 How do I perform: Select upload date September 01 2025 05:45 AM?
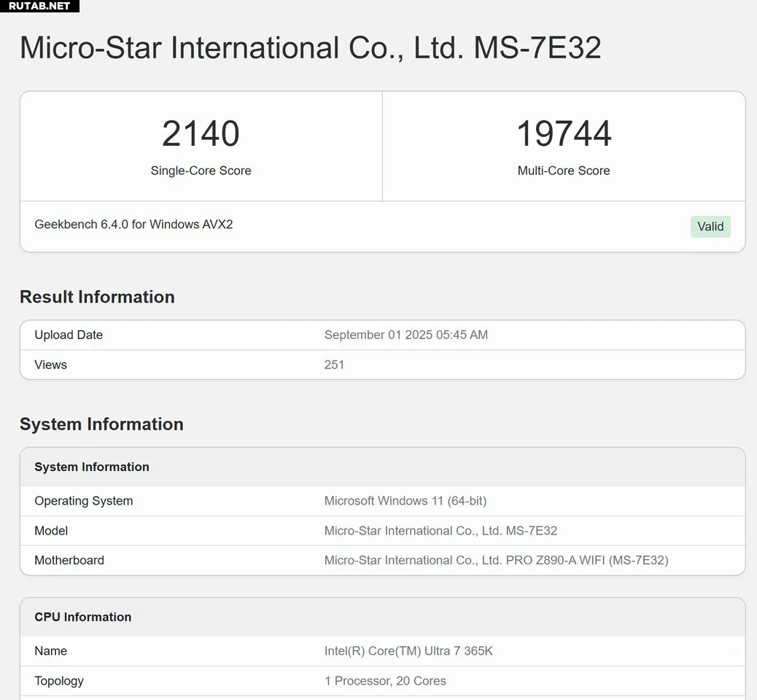pos(406,335)
